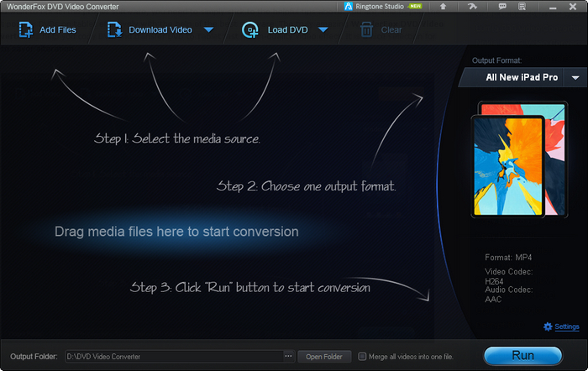Click the Settings gear icon

tap(548, 327)
